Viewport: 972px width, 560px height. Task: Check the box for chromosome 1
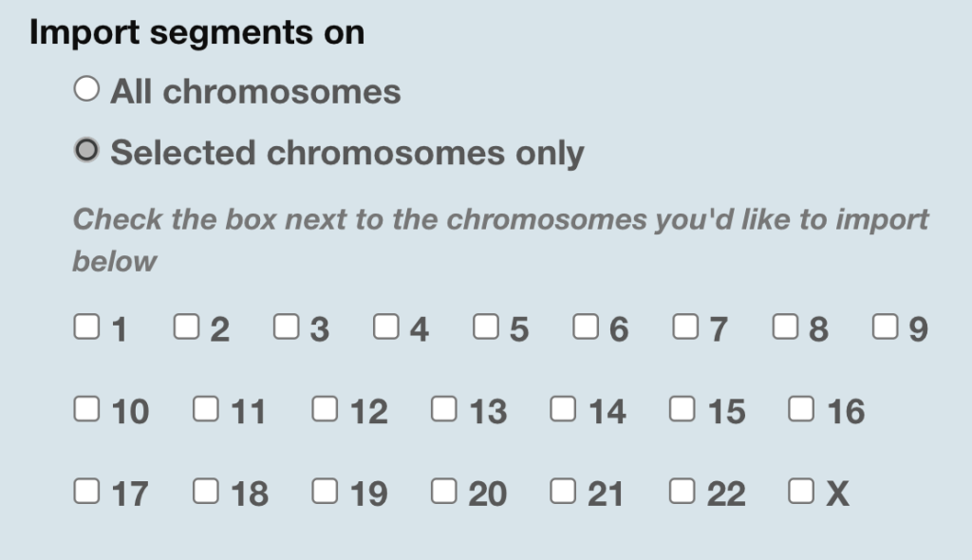(85, 326)
